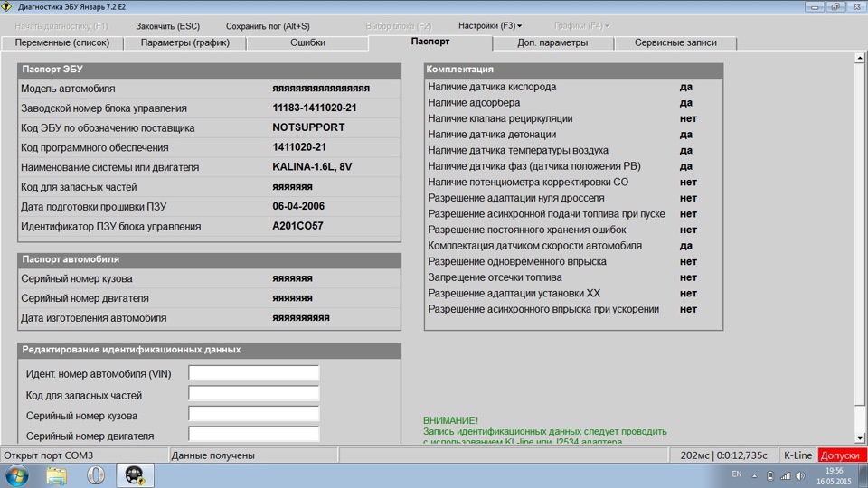This screenshot has width=868, height=488.
Task: Click the Данные получены status text
Action: pos(212,455)
